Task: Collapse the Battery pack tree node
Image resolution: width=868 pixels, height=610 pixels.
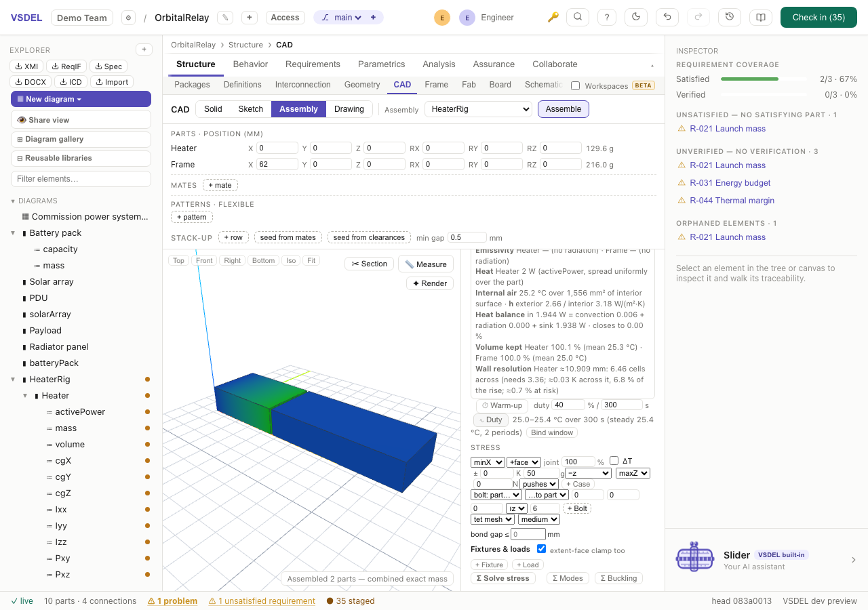Action: (13, 233)
